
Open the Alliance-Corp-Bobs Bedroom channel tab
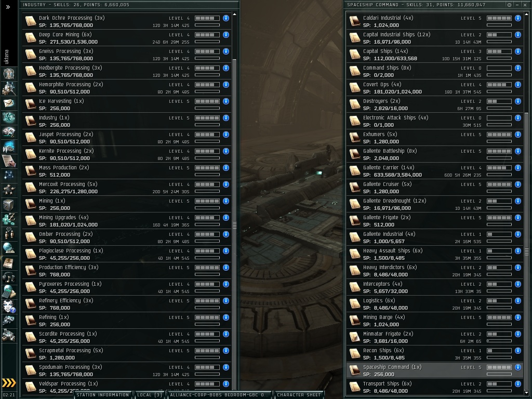219,395
